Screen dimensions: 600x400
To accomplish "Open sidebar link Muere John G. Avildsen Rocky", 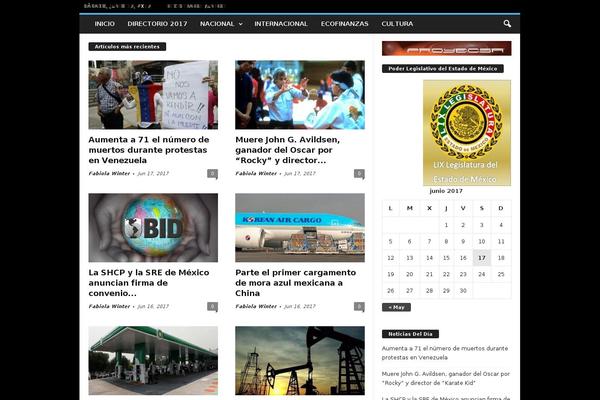I will [x=446, y=378].
